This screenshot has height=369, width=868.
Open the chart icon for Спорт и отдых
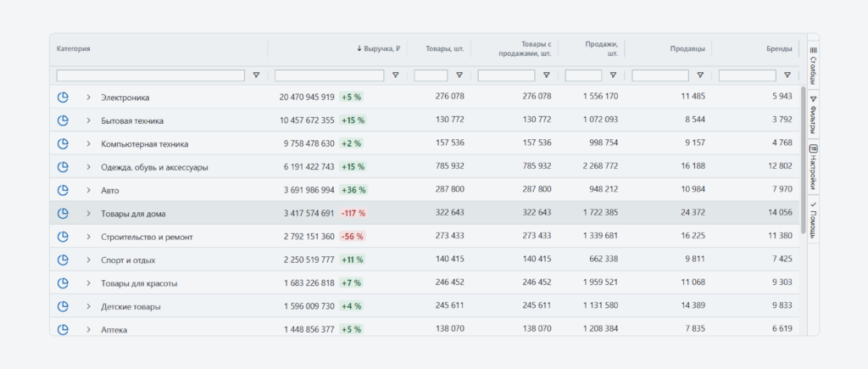(x=63, y=260)
